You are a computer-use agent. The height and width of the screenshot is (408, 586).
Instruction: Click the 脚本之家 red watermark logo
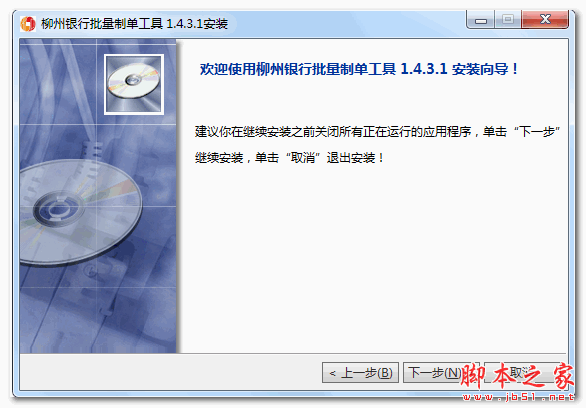click(517, 377)
